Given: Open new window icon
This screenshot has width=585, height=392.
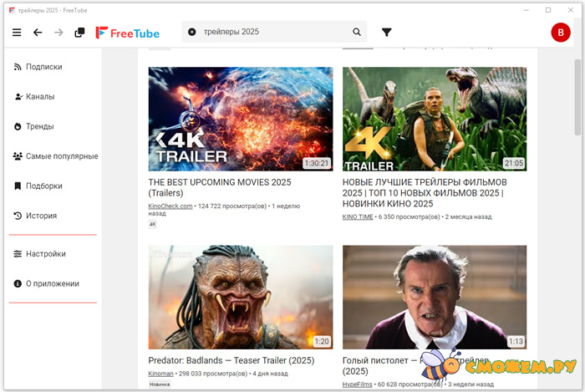Looking at the screenshot, I should (x=79, y=33).
